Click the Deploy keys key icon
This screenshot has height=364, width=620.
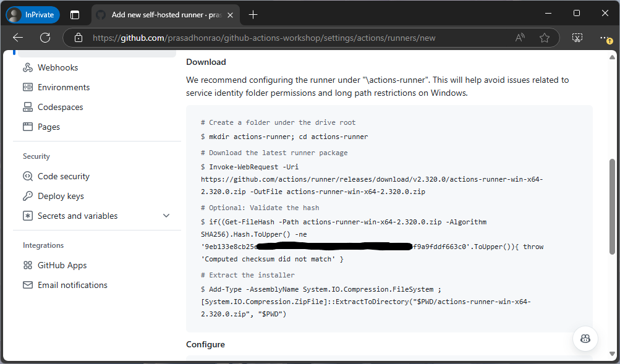pos(28,196)
